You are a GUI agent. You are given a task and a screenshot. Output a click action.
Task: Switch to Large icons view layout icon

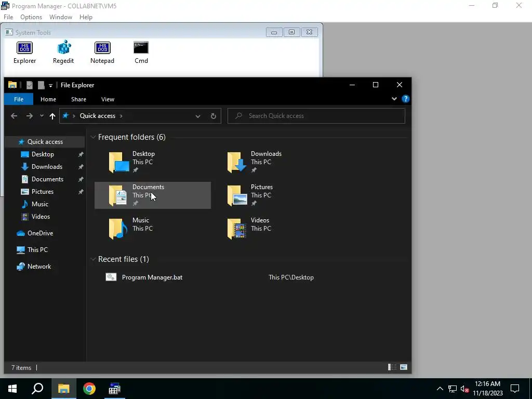click(x=403, y=367)
